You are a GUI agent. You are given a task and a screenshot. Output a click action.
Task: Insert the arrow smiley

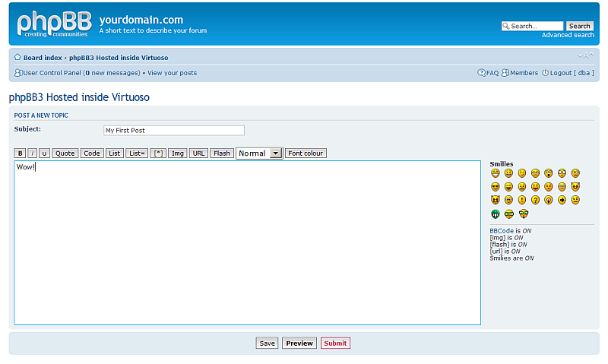tap(562, 201)
